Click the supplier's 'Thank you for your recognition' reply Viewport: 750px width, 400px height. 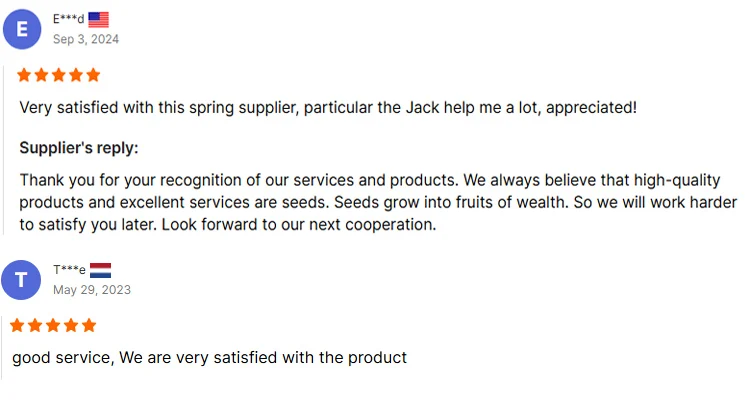click(378, 202)
